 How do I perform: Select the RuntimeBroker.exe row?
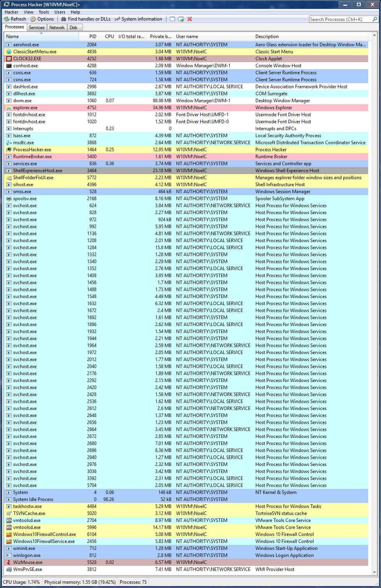(186, 157)
